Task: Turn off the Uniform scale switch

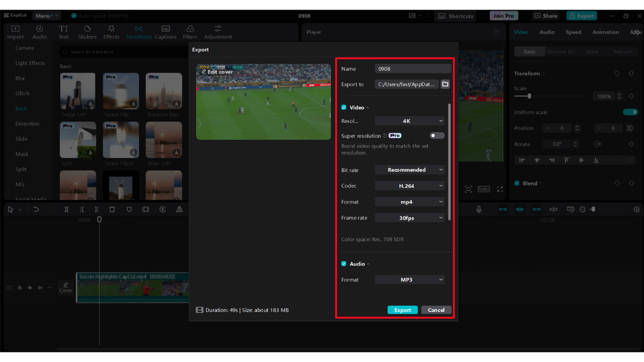Action: [x=630, y=112]
